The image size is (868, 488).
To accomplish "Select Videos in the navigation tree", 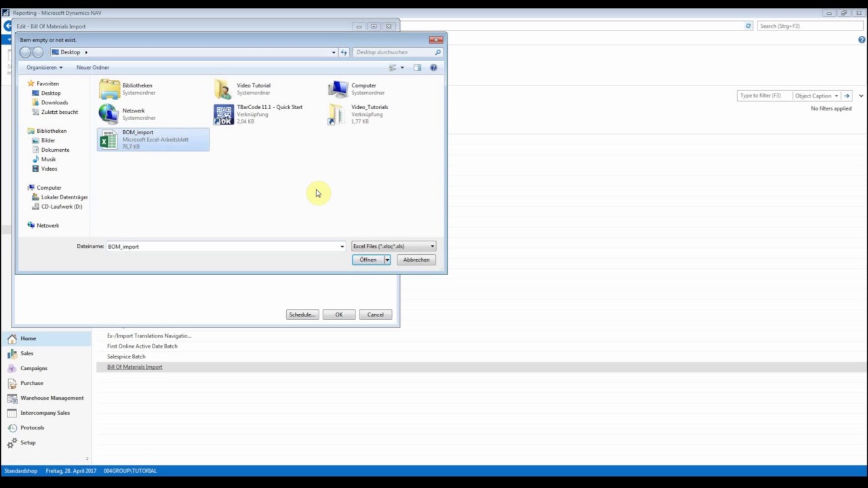I will tap(49, 169).
